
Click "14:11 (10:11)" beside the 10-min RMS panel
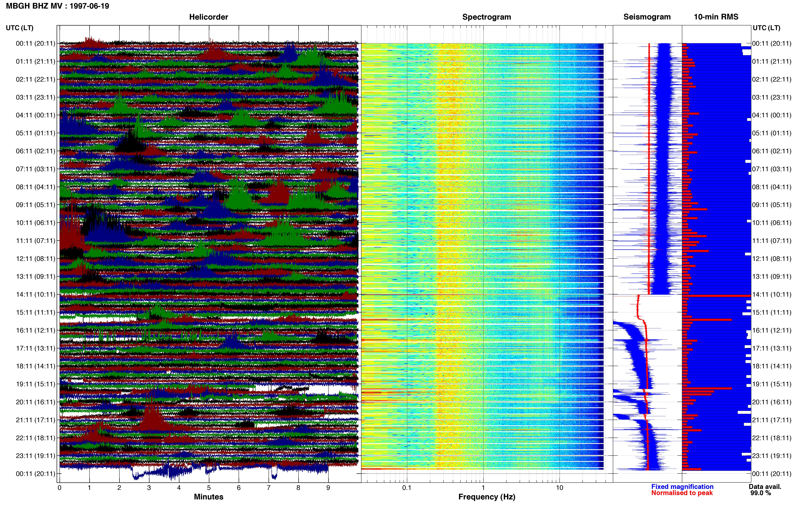coord(772,295)
